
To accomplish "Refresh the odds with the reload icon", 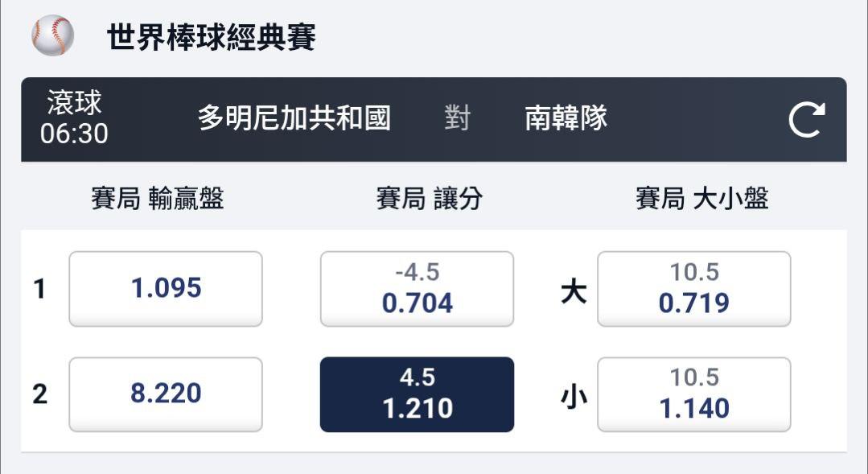I will (806, 120).
